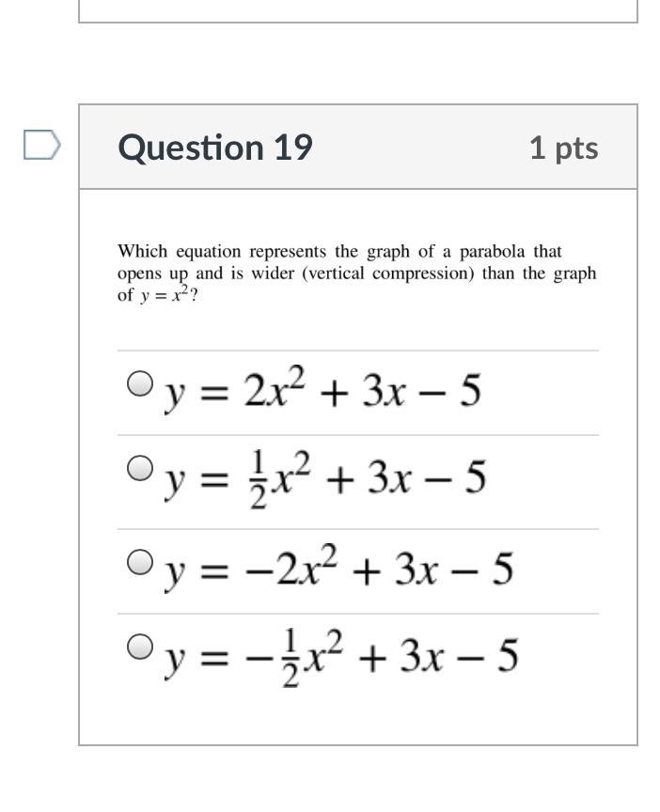Mark the radio button for y = −½x² + 3x − 5
The height and width of the screenshot is (812, 660).
point(140,647)
